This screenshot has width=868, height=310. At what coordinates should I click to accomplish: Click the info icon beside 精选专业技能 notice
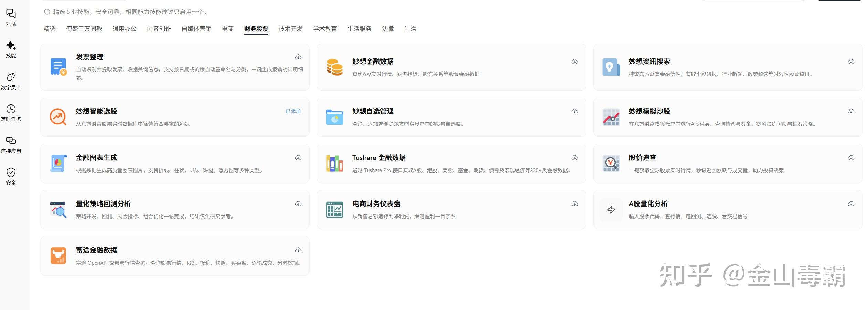(47, 12)
